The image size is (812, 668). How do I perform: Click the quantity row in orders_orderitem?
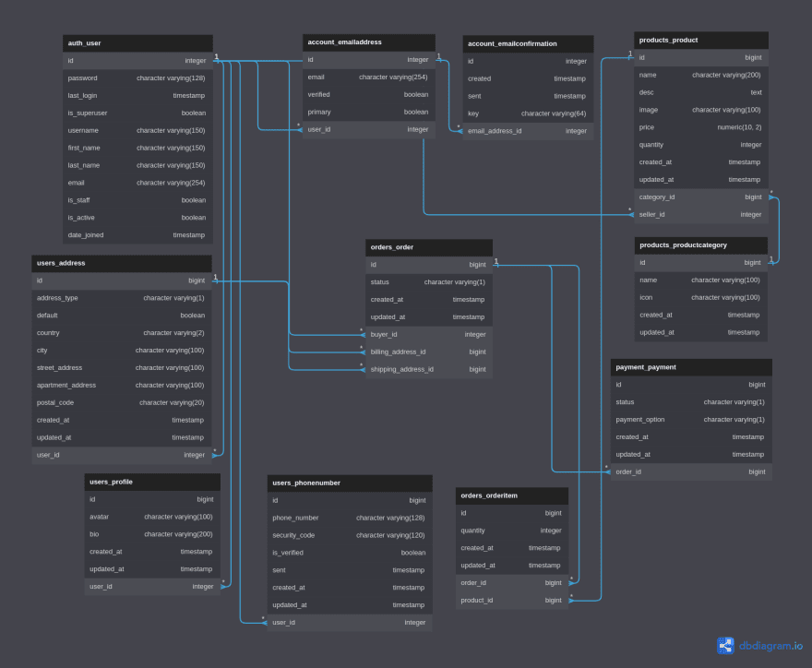[512, 531]
